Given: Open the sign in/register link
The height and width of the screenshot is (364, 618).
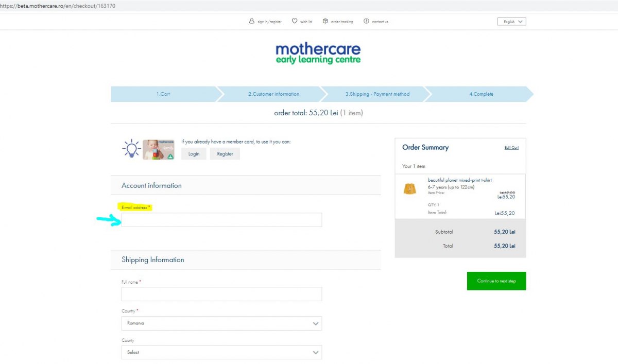Looking at the screenshot, I should point(269,22).
